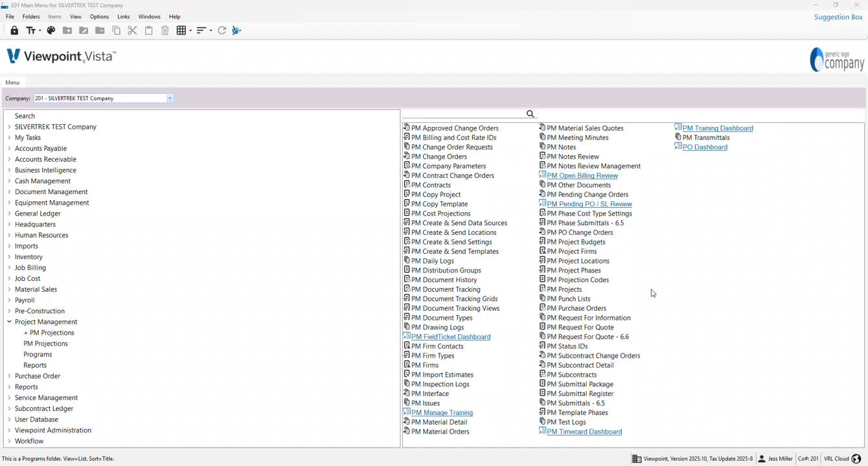Click icon beside PM Daily Logs
This screenshot has height=466, width=868.
(407, 260)
